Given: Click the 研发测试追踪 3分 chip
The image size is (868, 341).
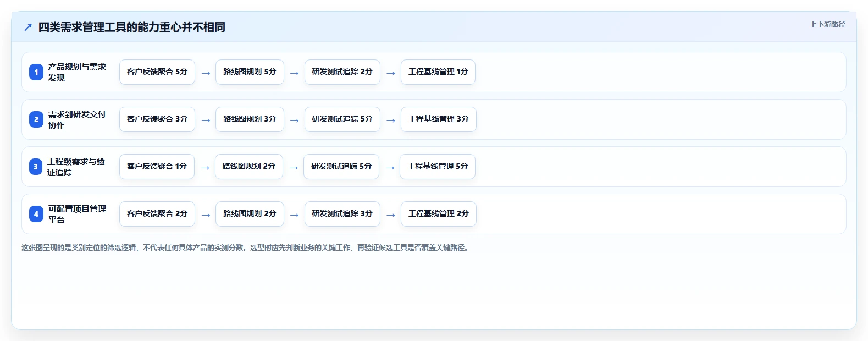Looking at the screenshot, I should pyautogui.click(x=342, y=214).
